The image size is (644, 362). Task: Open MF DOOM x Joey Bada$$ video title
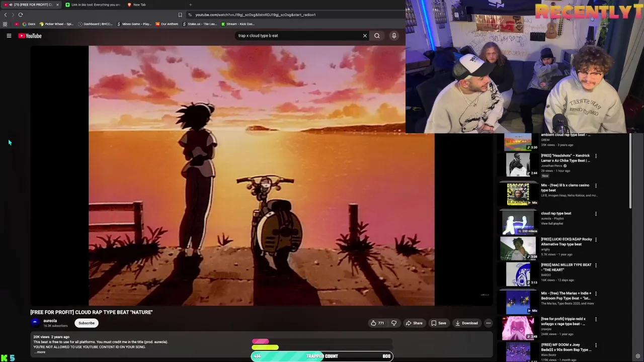pyautogui.click(x=566, y=347)
